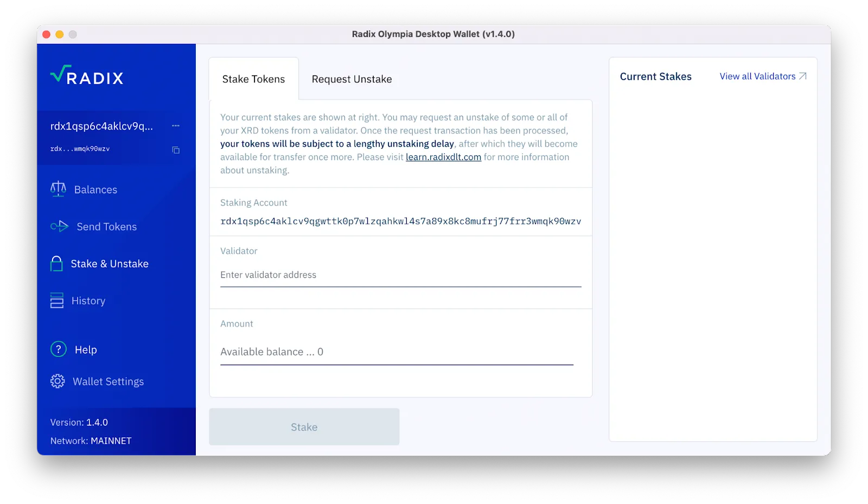Click the Staking Account label
The image size is (868, 504).
(254, 203)
